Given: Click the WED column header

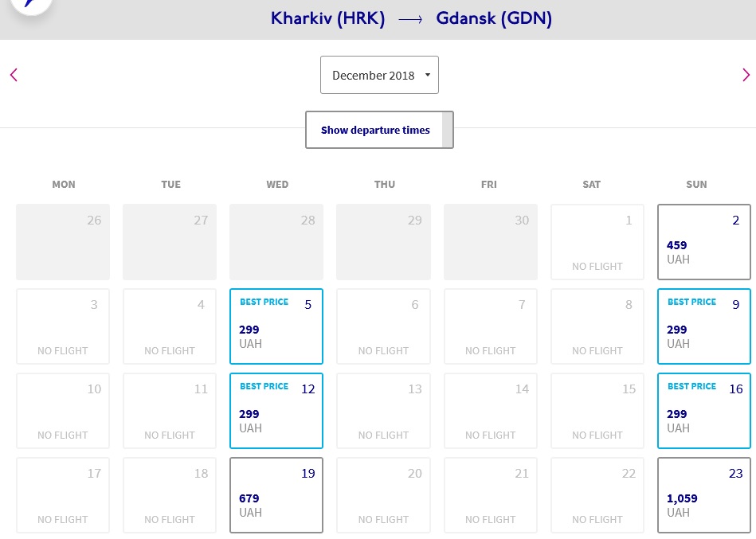Looking at the screenshot, I should pos(277,185).
